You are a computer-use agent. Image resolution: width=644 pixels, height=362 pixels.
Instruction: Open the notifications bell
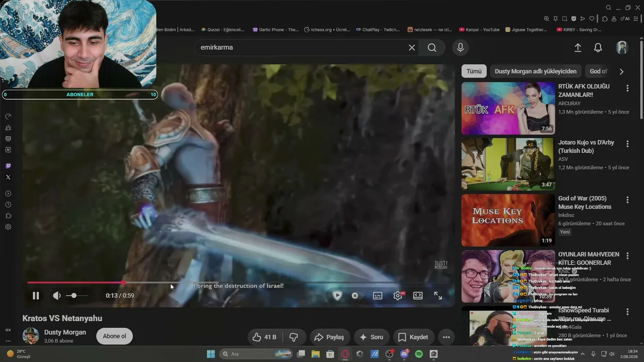point(598,47)
